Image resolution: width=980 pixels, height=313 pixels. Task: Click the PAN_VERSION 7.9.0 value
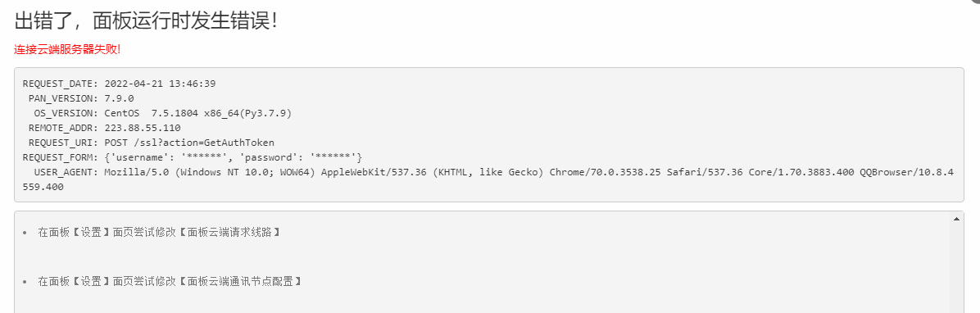(119, 98)
